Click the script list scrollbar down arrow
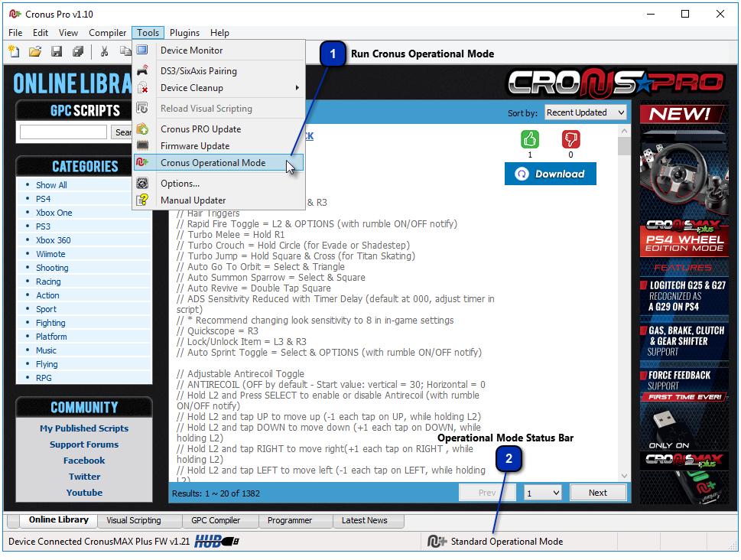This screenshot has width=741, height=560. [x=624, y=476]
